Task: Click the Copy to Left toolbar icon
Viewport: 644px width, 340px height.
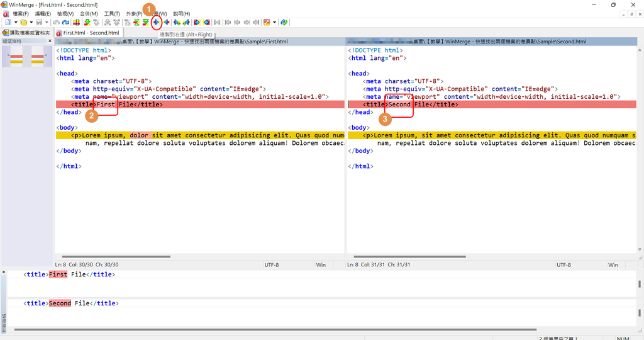Action: [x=166, y=23]
